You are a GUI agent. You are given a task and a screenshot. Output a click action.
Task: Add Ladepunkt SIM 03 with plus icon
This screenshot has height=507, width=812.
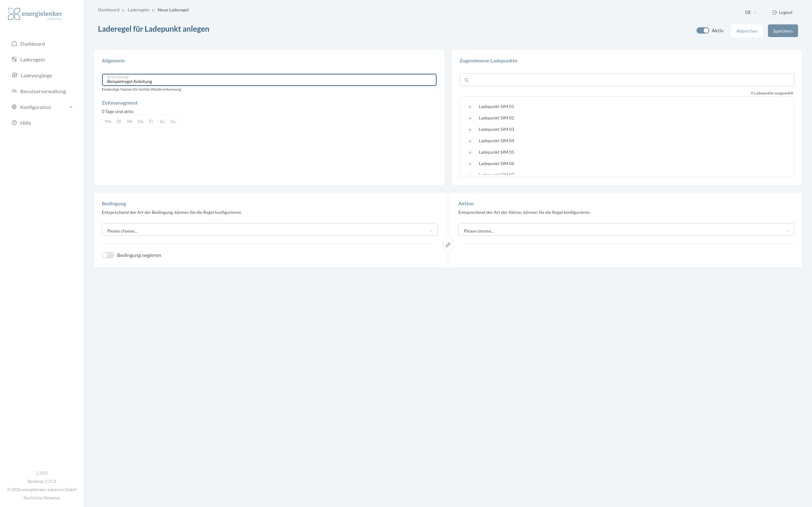click(x=470, y=130)
